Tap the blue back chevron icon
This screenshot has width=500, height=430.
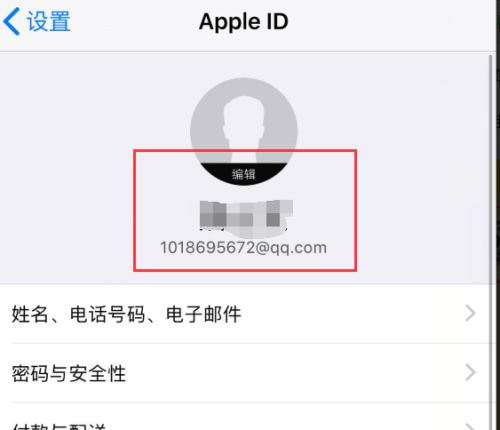click(12, 22)
